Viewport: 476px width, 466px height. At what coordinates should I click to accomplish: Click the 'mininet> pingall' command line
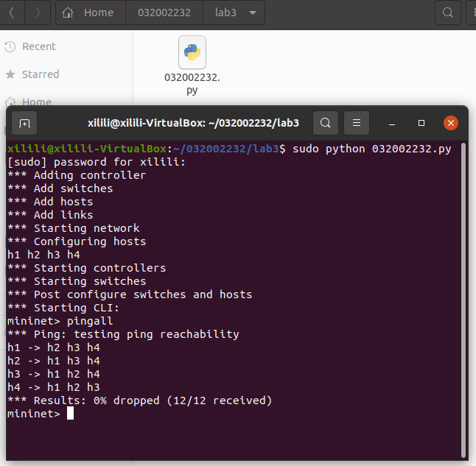[x=60, y=321]
